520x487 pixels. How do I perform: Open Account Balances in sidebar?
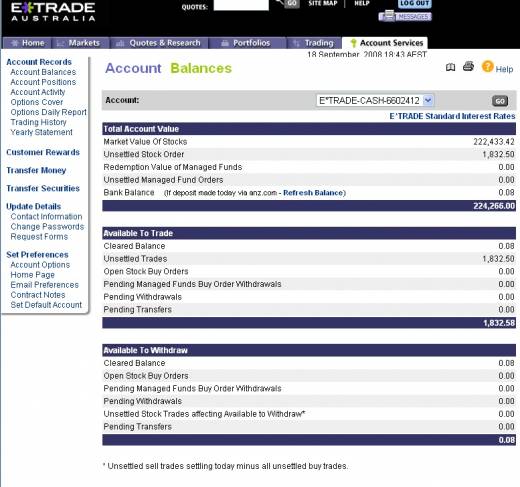coord(43,72)
